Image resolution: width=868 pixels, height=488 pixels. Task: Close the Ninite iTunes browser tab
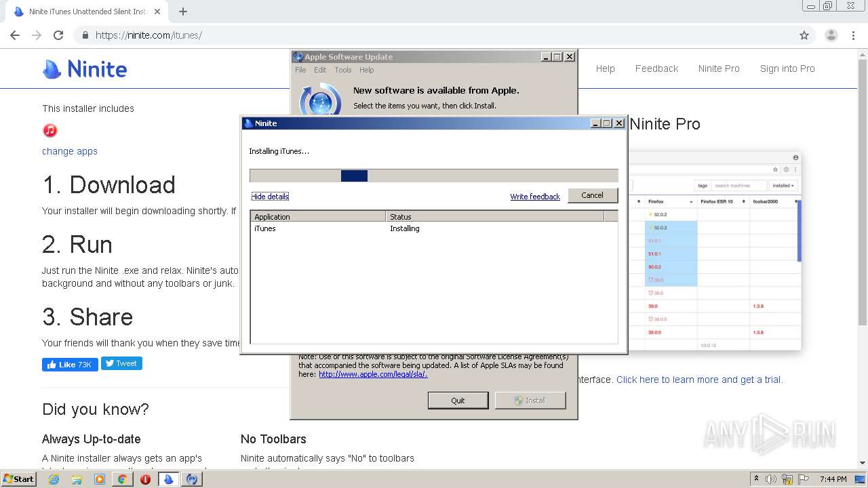click(157, 12)
